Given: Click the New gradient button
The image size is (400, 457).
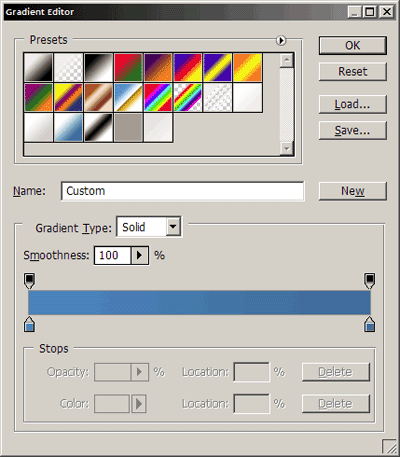Looking at the screenshot, I should click(x=353, y=191).
